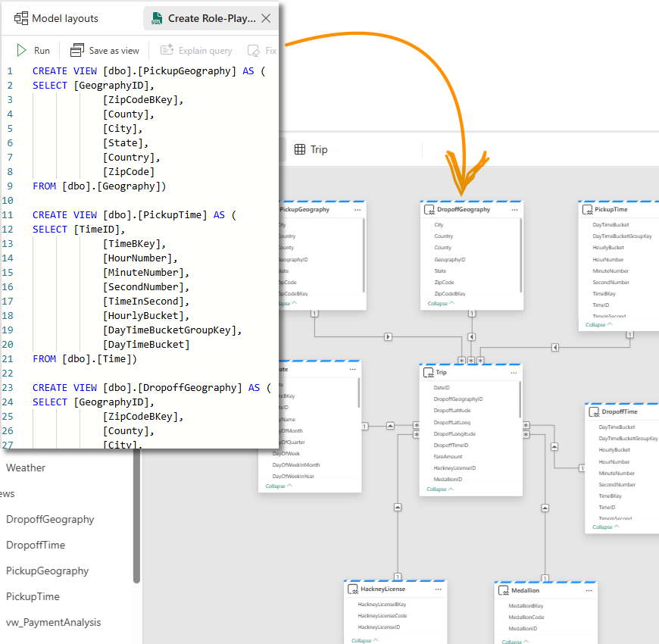
Task: Open the Trip table card options ellipsis
Action: [511, 373]
